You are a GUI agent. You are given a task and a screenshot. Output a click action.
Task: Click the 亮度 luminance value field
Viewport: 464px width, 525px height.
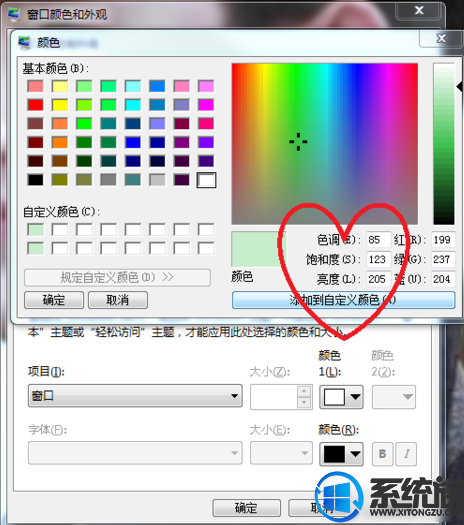coord(378,279)
